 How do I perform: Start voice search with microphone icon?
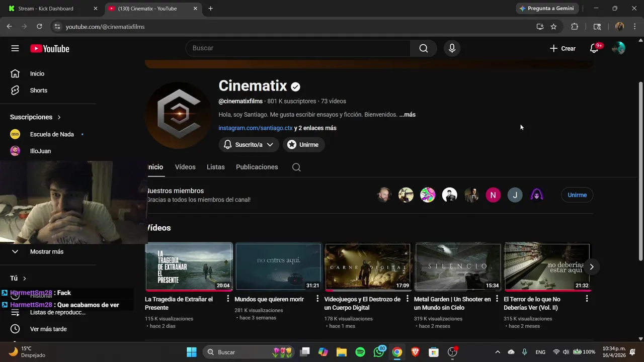(x=452, y=48)
